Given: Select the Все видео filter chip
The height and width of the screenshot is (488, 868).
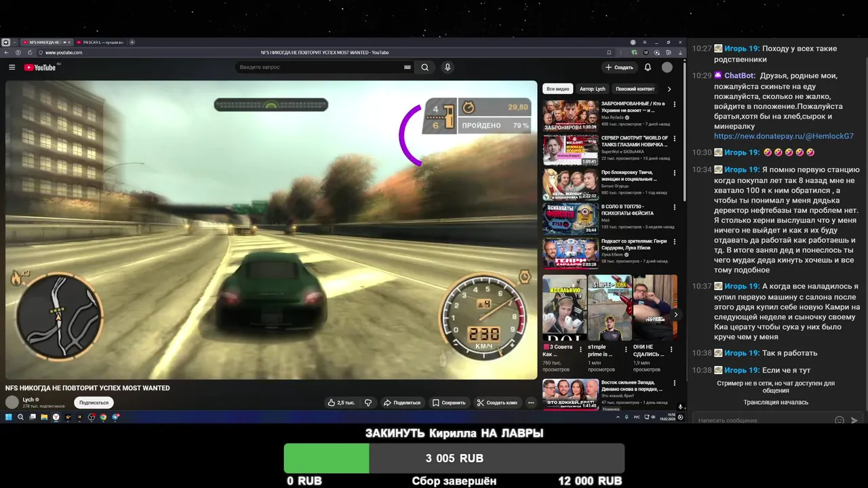Looking at the screenshot, I should (x=558, y=89).
